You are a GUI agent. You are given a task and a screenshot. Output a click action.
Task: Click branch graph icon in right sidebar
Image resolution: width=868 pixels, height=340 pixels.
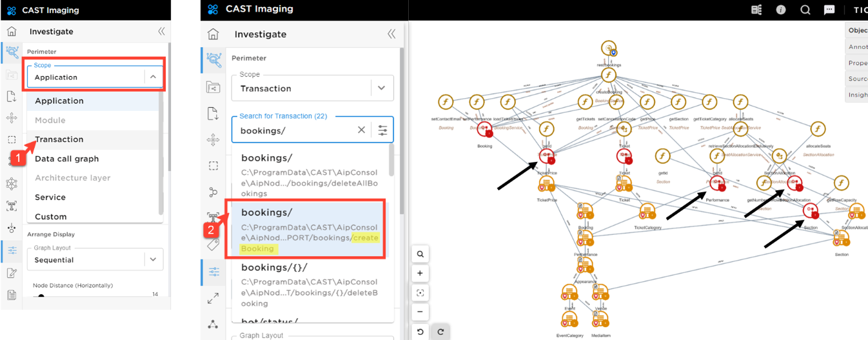(x=213, y=192)
